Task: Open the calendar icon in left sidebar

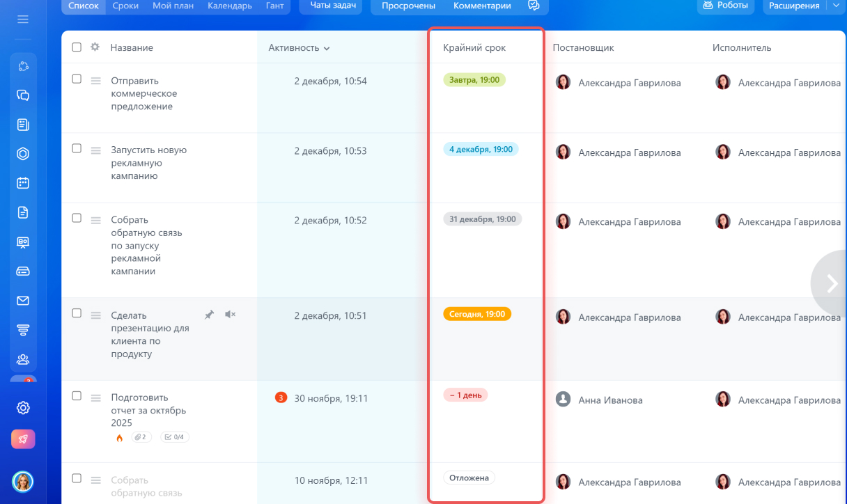Action: [23, 183]
